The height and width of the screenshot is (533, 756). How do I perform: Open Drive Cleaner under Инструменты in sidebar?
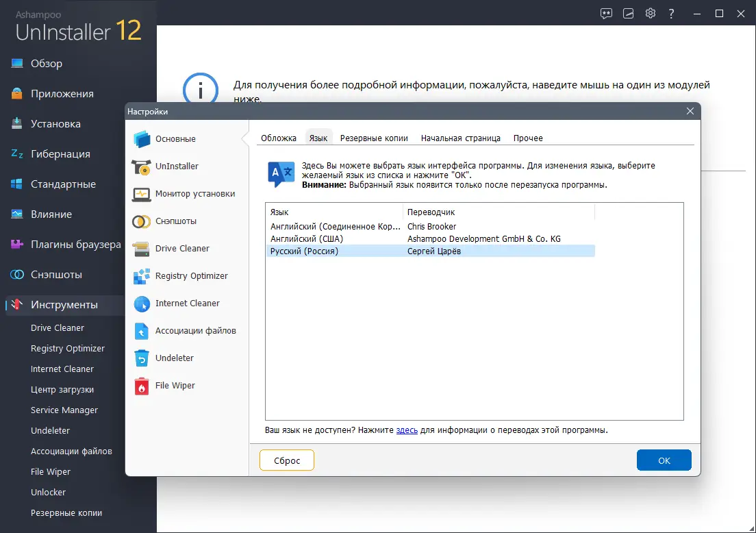tap(58, 327)
